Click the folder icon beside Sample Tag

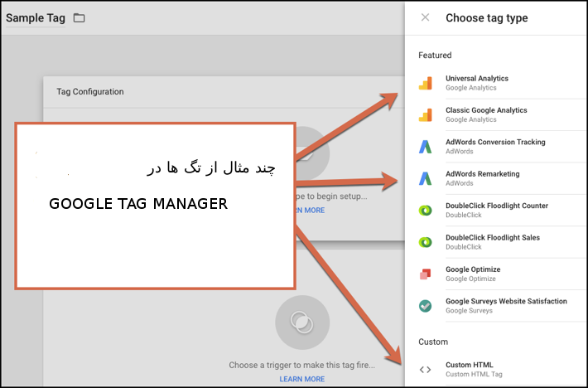pos(79,17)
